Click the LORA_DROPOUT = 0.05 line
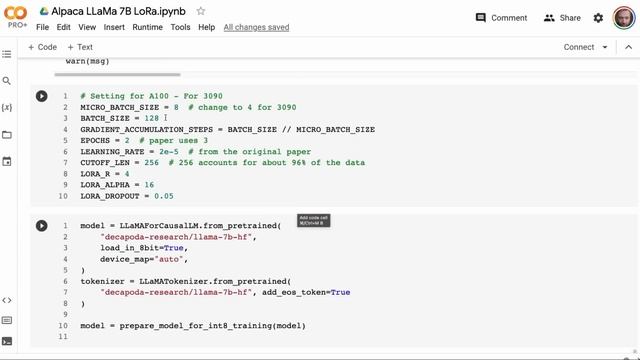640x360 pixels. click(127, 196)
